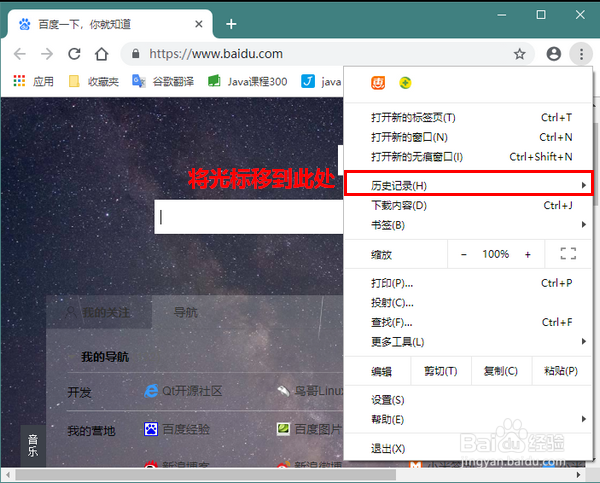The image size is (600, 483).
Task: Click the horizontal scrollbar right arrow
Action: (578, 475)
